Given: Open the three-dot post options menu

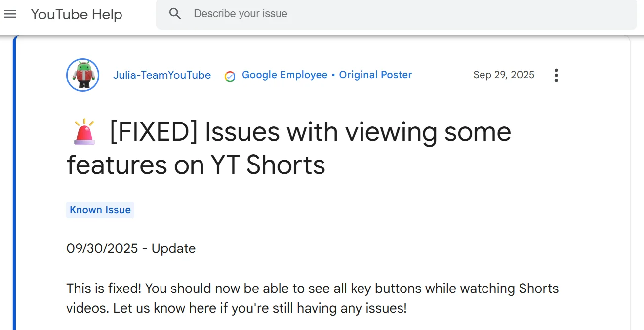Looking at the screenshot, I should [x=556, y=75].
